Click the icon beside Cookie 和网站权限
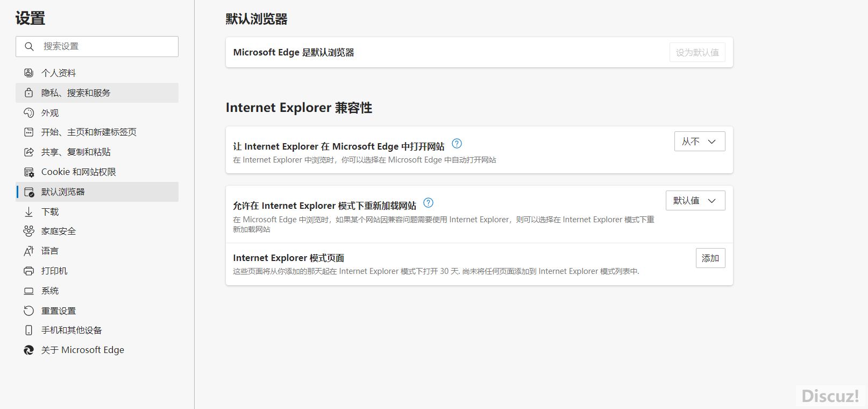The image size is (868, 409). (x=29, y=172)
